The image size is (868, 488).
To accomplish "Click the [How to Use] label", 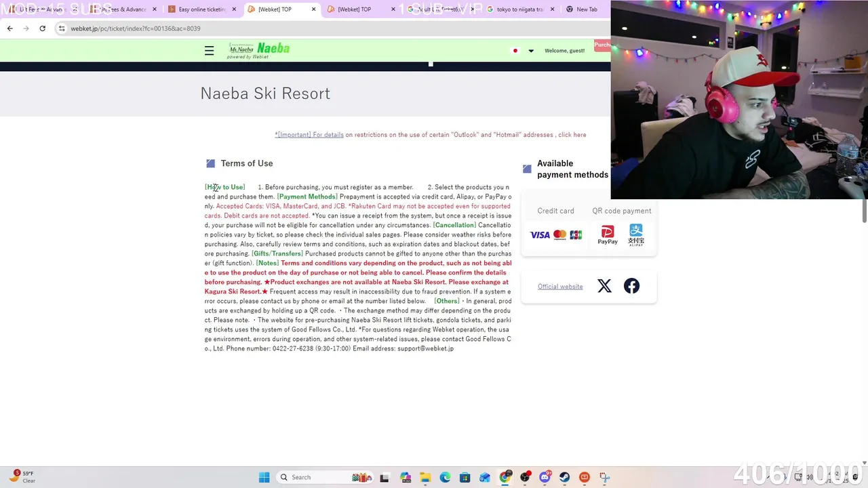I will click(x=224, y=187).
